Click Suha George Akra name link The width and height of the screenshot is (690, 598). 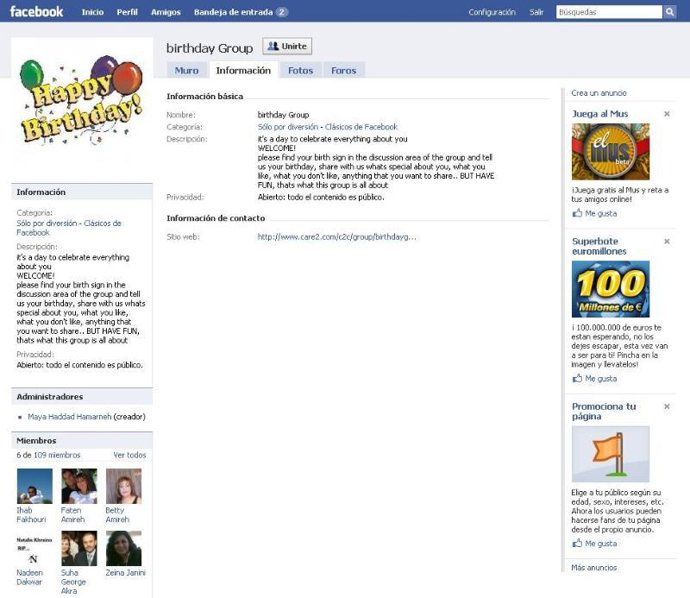pyautogui.click(x=73, y=582)
